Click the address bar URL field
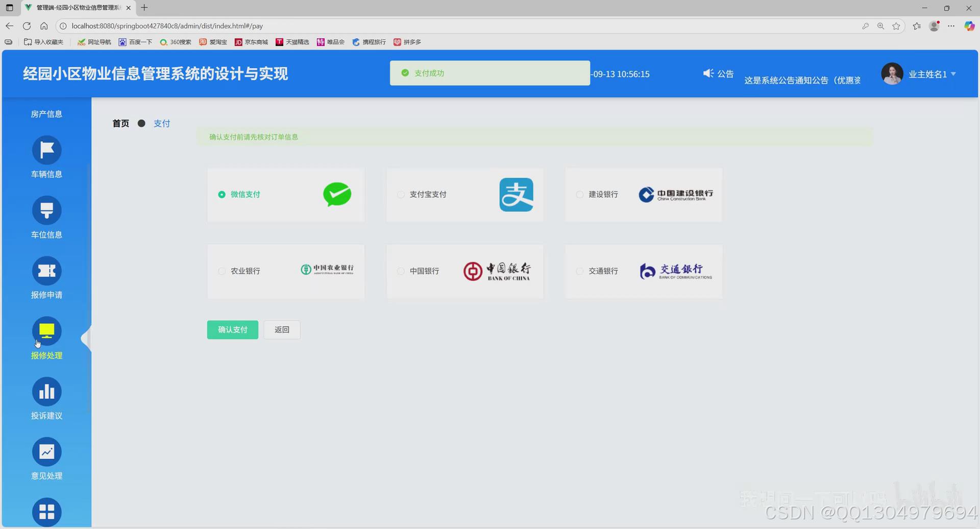Viewport: 980px width, 529px height. pos(459,26)
